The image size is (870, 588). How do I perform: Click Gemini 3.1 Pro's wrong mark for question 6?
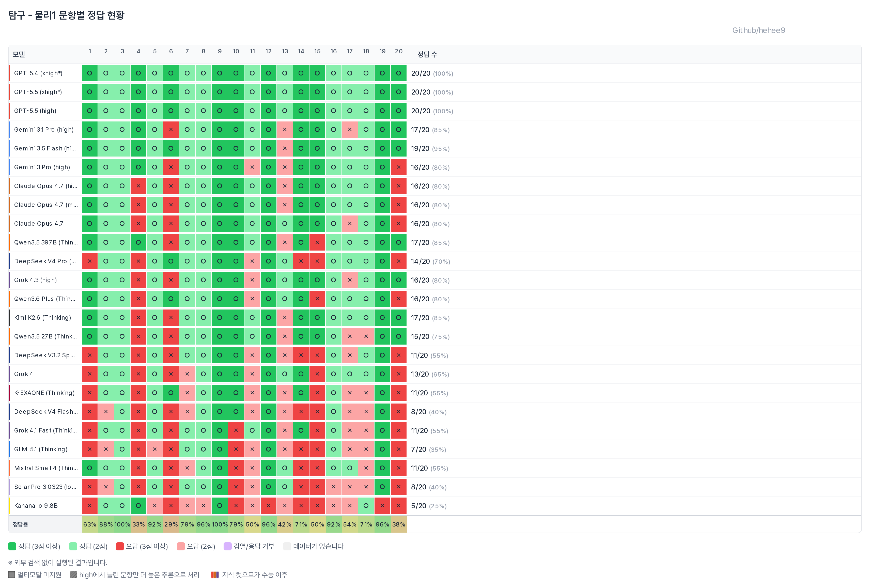171,130
